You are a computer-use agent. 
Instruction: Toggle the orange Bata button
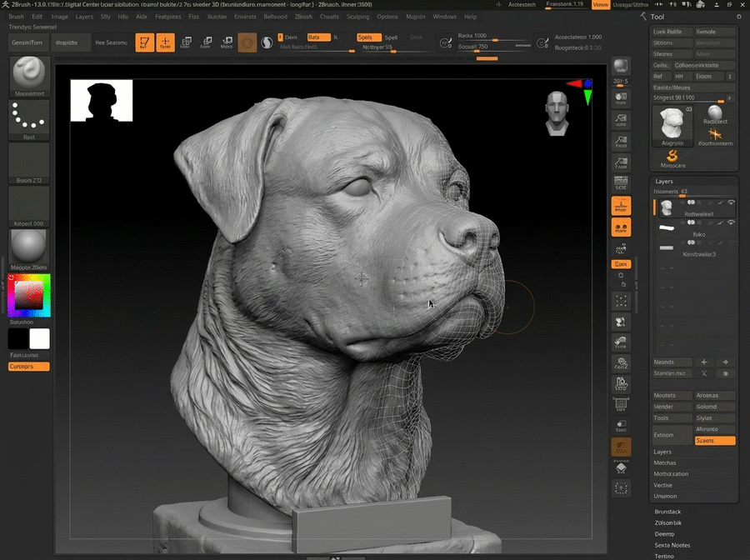(x=318, y=37)
